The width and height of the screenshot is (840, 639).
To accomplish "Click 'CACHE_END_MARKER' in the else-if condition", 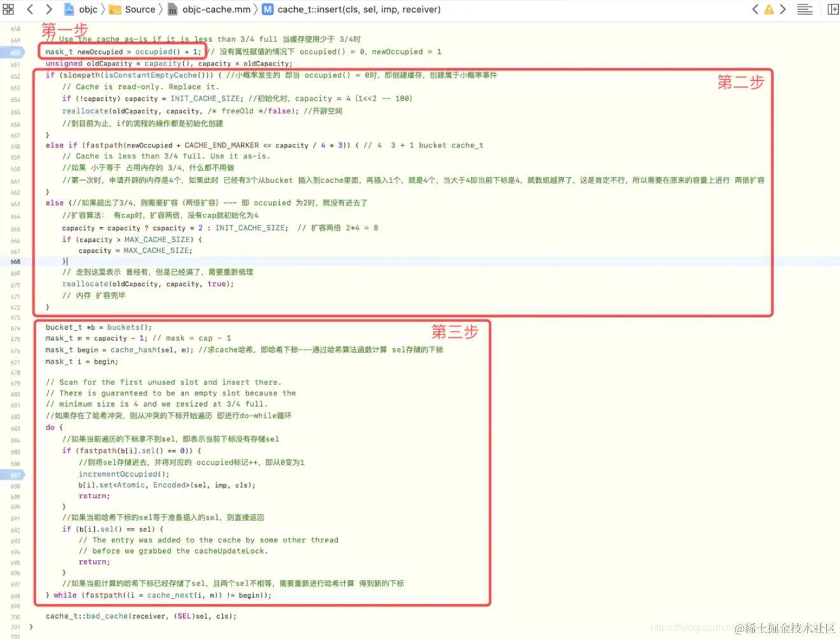I will click(222, 145).
